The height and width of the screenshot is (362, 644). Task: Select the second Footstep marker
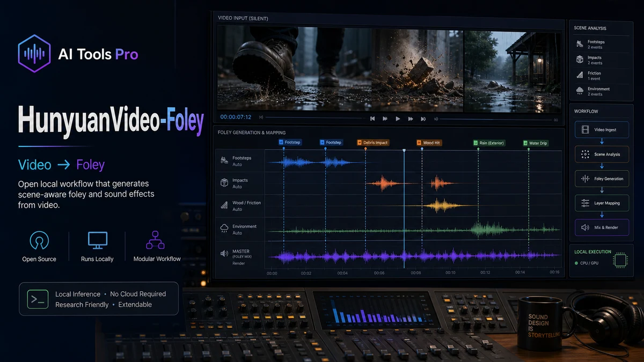(x=331, y=143)
